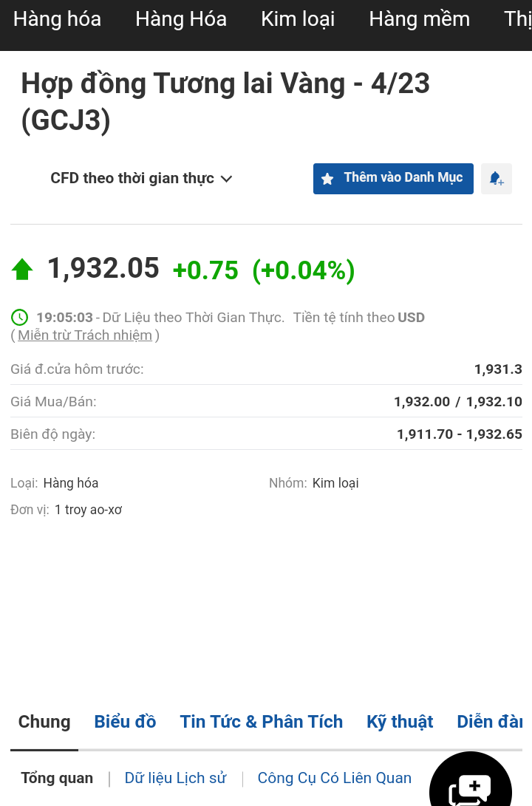Click the chevron beside CFD theo thời gian thực
The width and height of the screenshot is (532, 806).
click(x=227, y=179)
